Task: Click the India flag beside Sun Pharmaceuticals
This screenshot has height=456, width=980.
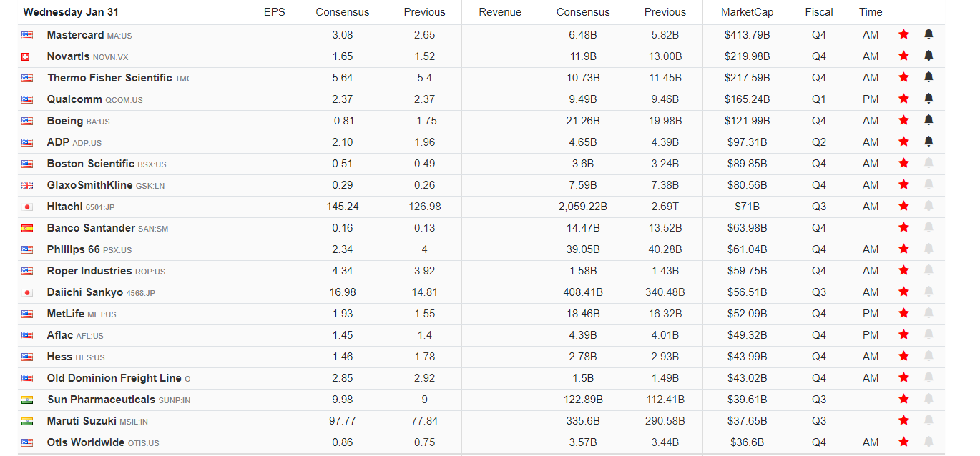Action: (27, 400)
